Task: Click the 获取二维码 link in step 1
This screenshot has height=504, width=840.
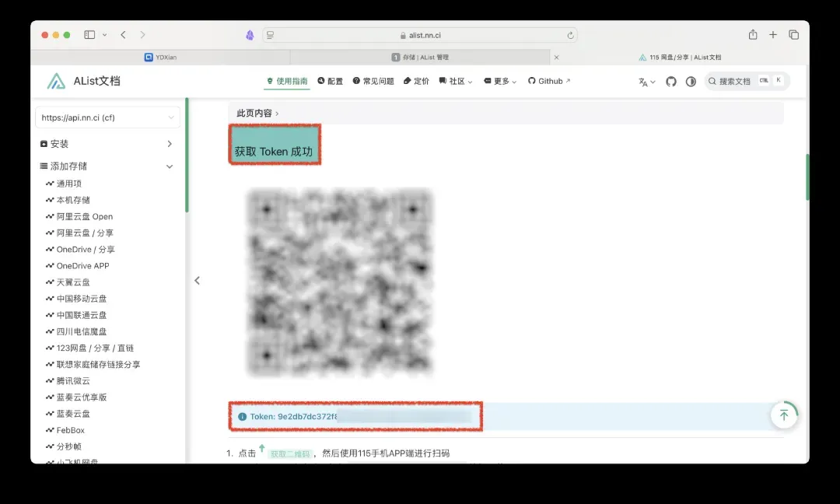Action: coord(289,454)
